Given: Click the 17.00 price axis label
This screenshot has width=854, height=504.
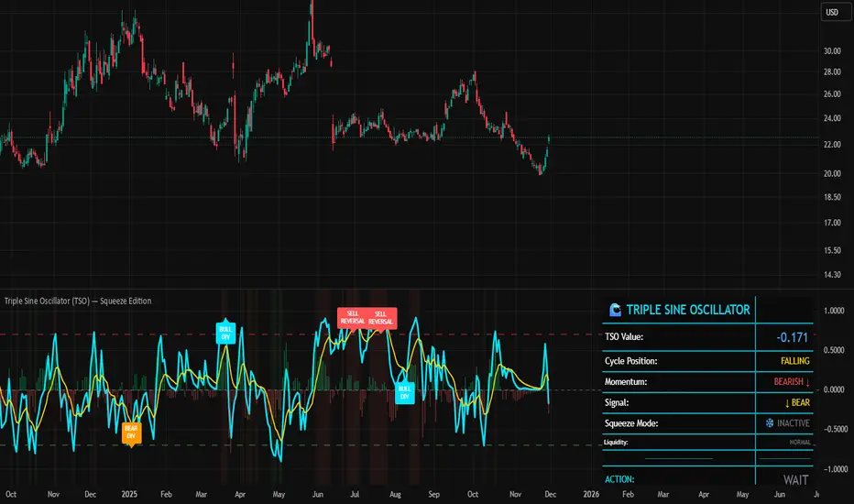Looking at the screenshot, I should point(832,223).
